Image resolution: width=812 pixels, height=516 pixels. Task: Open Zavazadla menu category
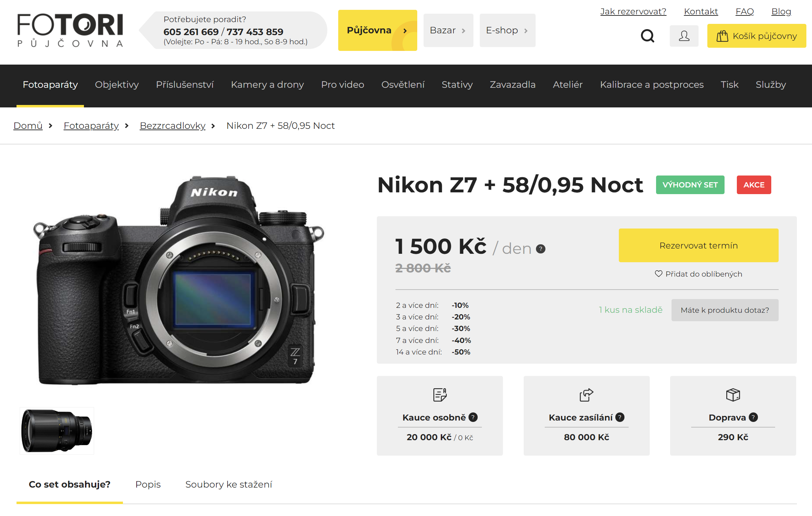[x=513, y=85]
